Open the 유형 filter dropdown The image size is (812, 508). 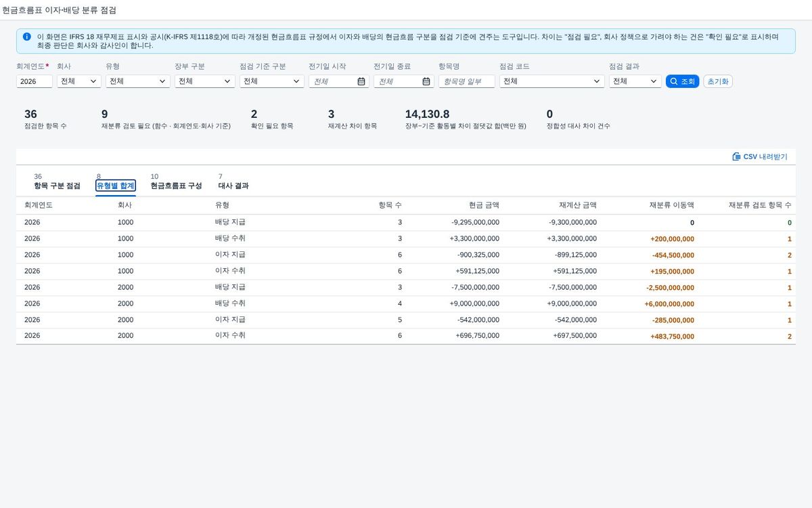click(x=138, y=81)
